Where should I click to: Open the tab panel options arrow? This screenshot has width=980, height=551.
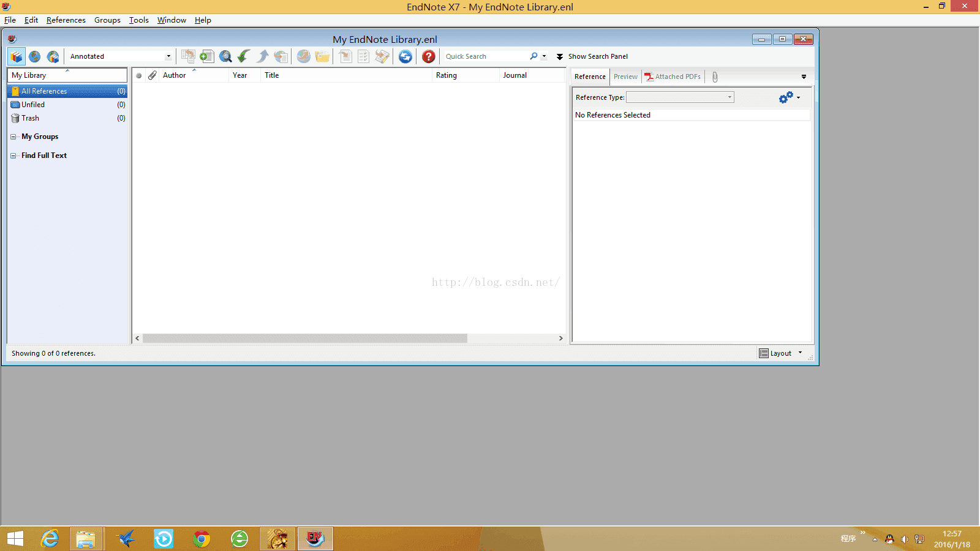pos(804,77)
